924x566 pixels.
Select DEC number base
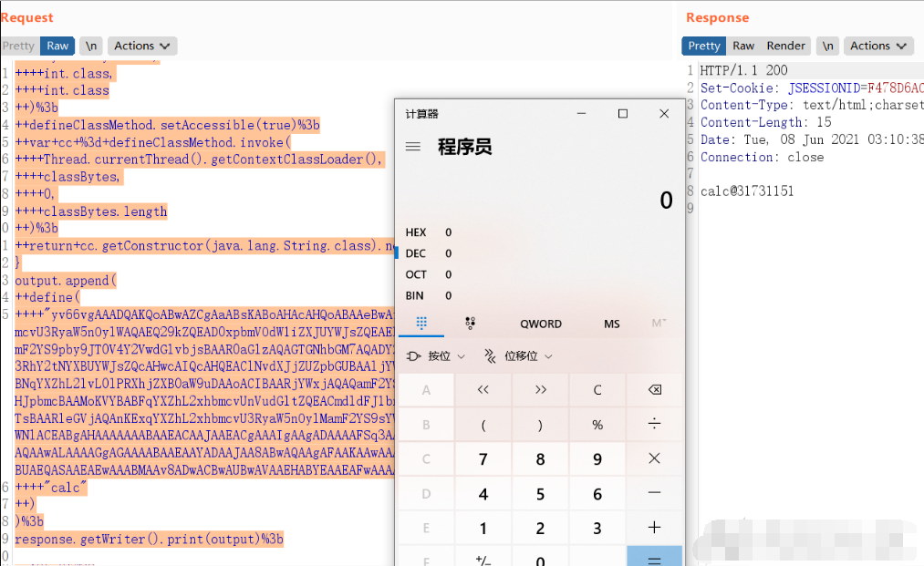click(429, 254)
